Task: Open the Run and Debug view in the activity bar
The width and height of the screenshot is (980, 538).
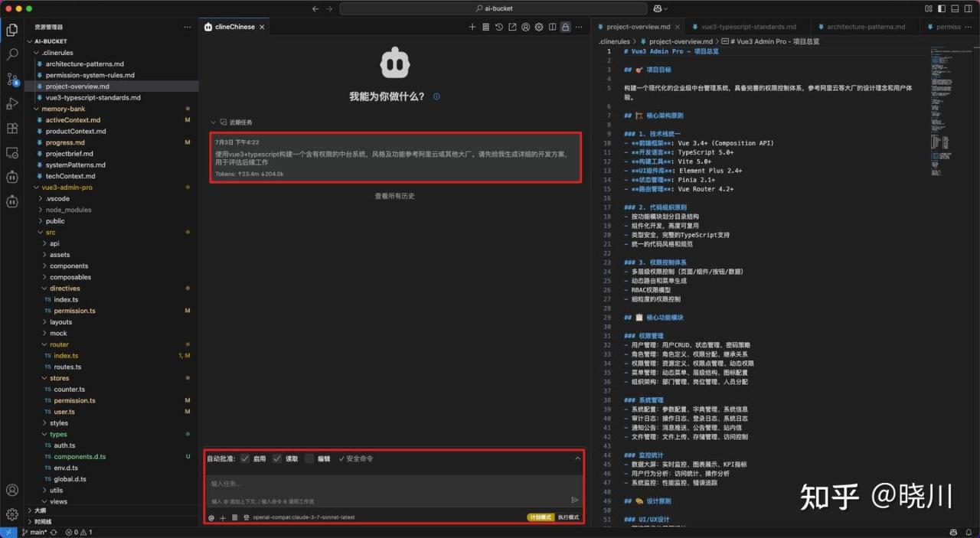Action: [x=12, y=103]
